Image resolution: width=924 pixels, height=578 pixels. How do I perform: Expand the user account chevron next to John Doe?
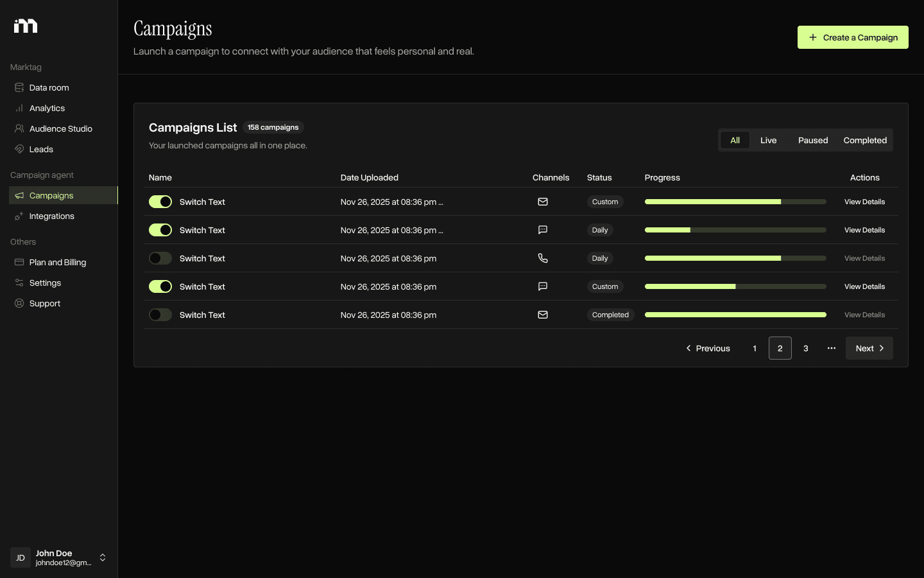coord(103,558)
